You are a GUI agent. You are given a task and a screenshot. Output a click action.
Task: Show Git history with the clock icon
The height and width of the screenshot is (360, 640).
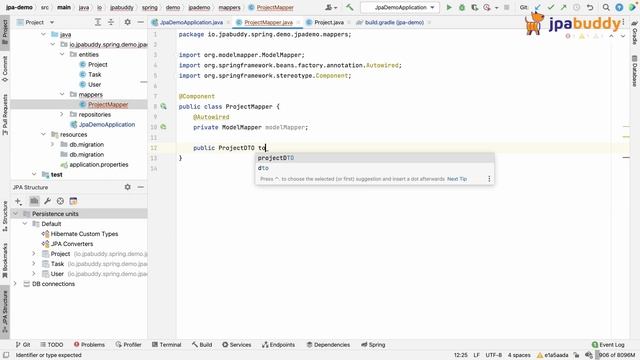pyautogui.click(x=576, y=7)
